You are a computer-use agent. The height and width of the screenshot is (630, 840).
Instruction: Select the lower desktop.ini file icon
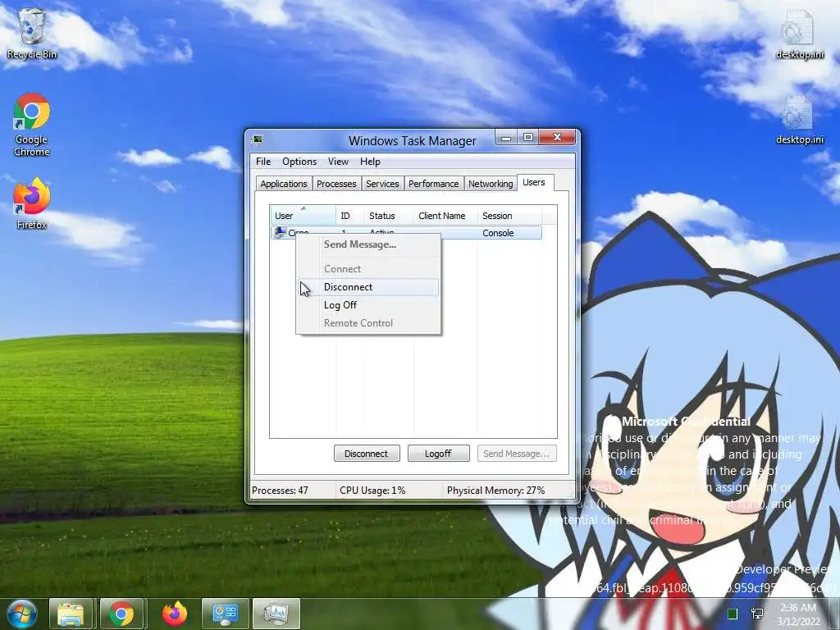pos(799,120)
